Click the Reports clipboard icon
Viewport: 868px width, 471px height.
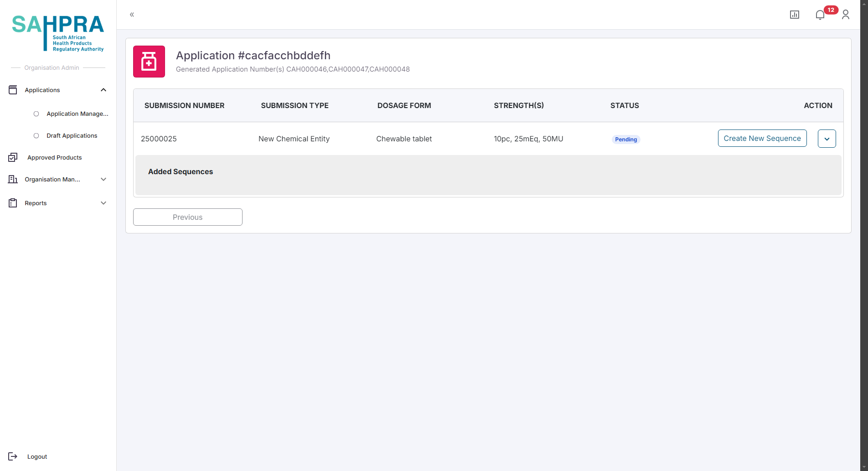coord(13,203)
